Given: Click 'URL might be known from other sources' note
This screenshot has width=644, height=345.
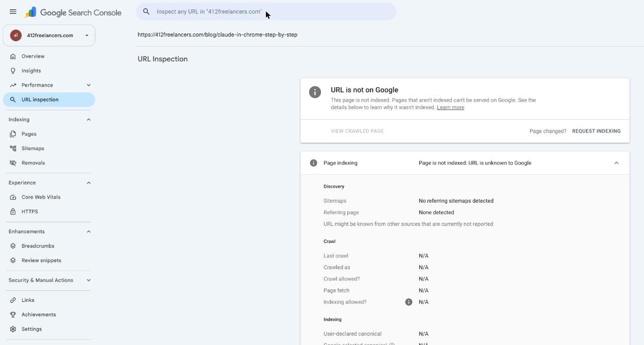Looking at the screenshot, I should [408, 224].
